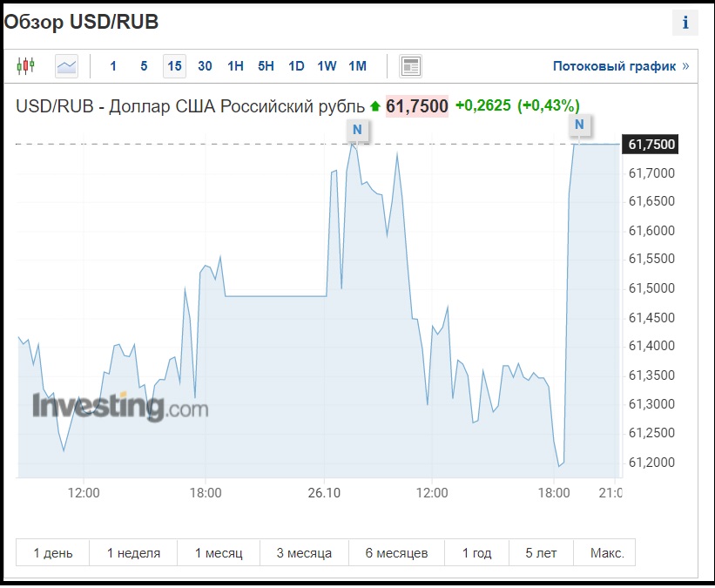
Task: Open the news overlay icon in toolbar
Action: 410,65
